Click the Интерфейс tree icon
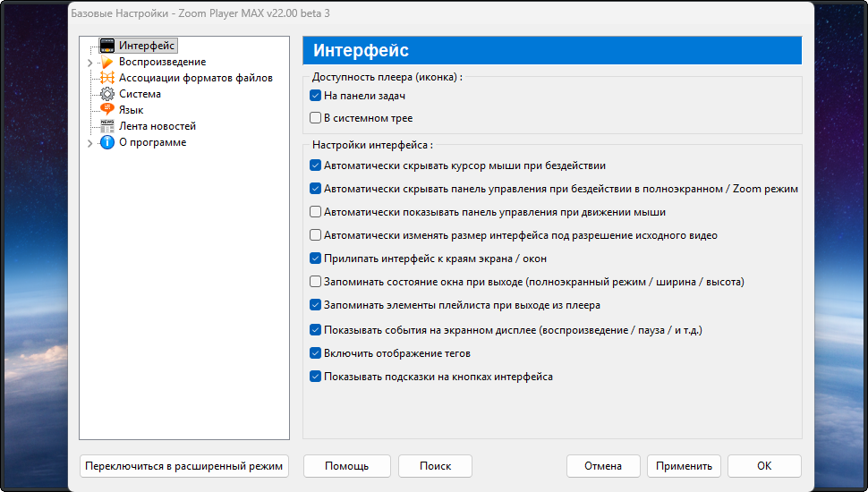This screenshot has width=868, height=492. pyautogui.click(x=107, y=46)
